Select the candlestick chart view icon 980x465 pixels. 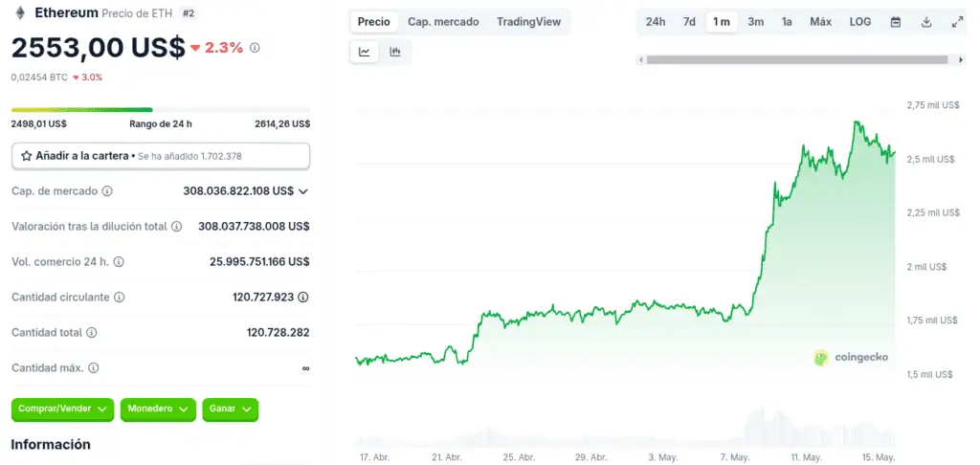[395, 52]
